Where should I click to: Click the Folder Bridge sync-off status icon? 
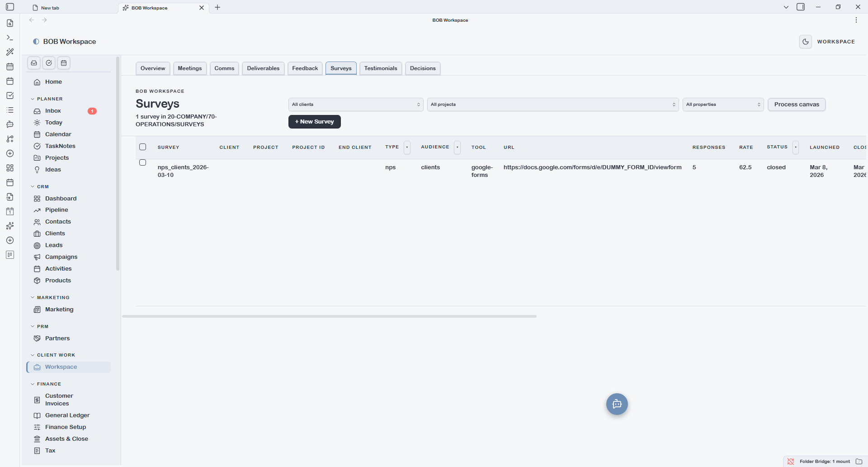tap(791, 462)
